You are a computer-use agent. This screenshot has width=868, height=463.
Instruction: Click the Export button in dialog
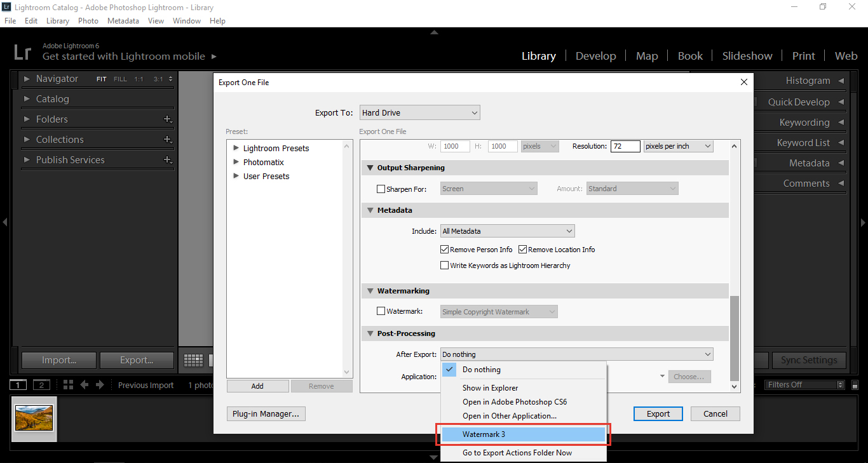coord(658,413)
